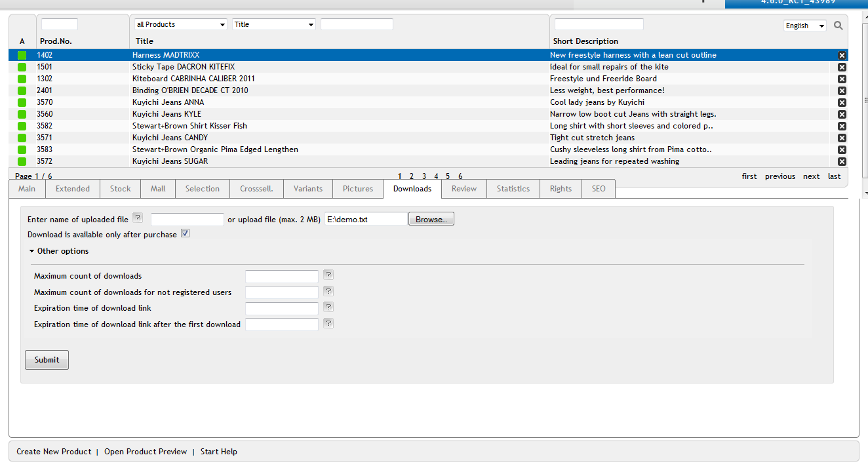Click the Maximum count of downloads field
Image resolution: width=868 pixels, height=472 pixels.
(x=281, y=277)
